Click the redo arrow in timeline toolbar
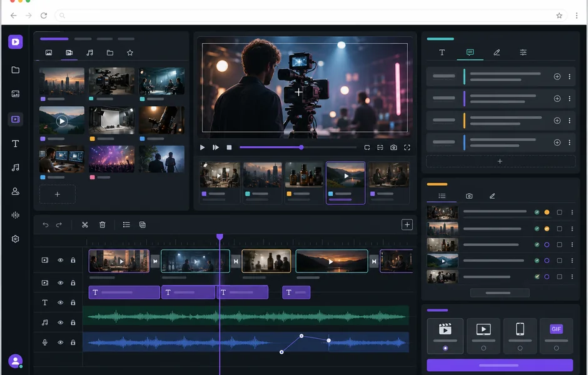588x375 pixels. pos(59,225)
